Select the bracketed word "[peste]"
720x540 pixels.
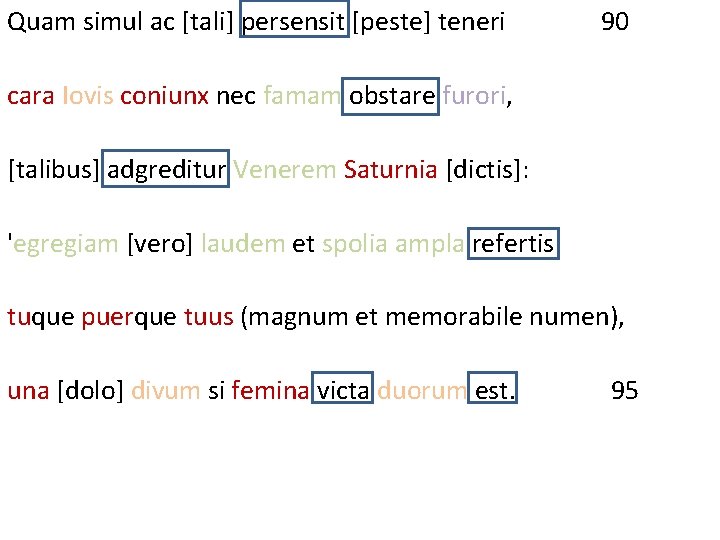393,22
